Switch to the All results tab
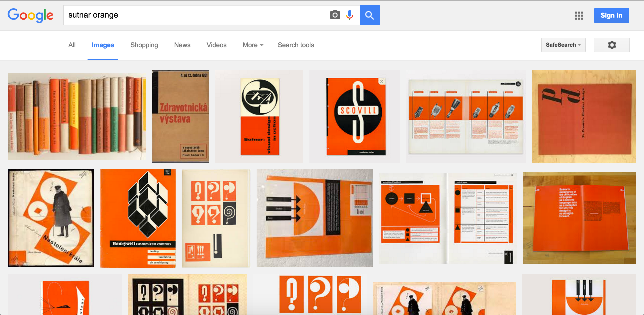 pos(72,45)
